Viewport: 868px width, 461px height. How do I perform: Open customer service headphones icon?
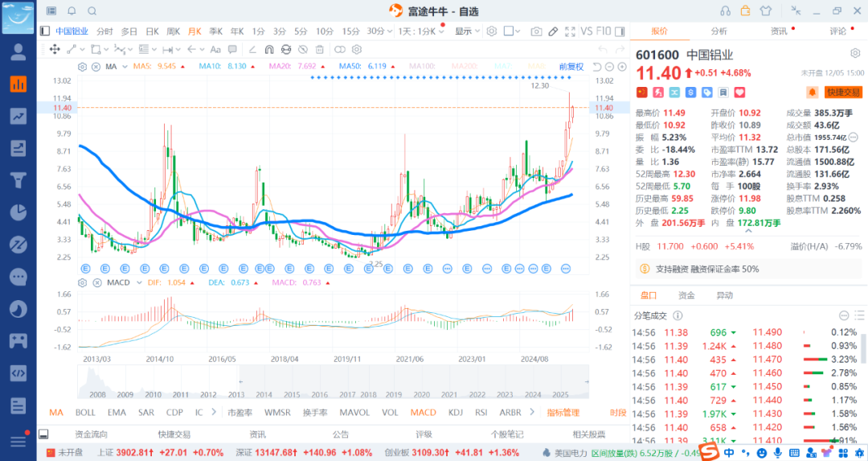725,11
